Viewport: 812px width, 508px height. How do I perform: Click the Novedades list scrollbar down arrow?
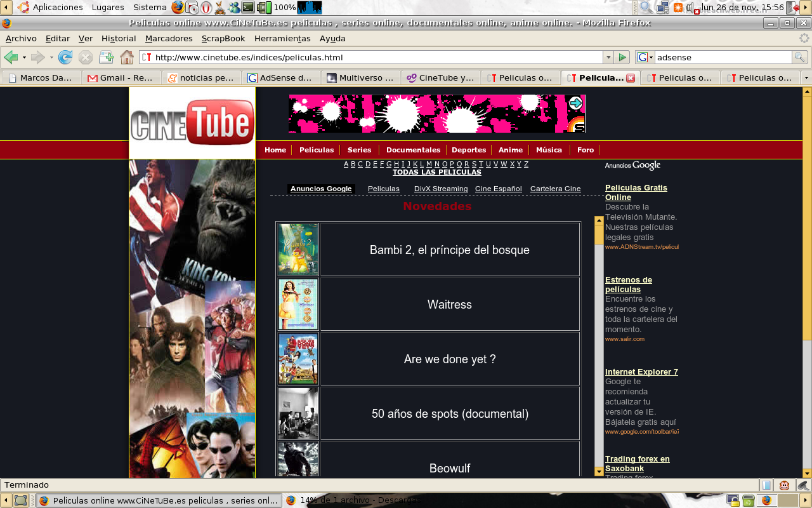tap(599, 472)
